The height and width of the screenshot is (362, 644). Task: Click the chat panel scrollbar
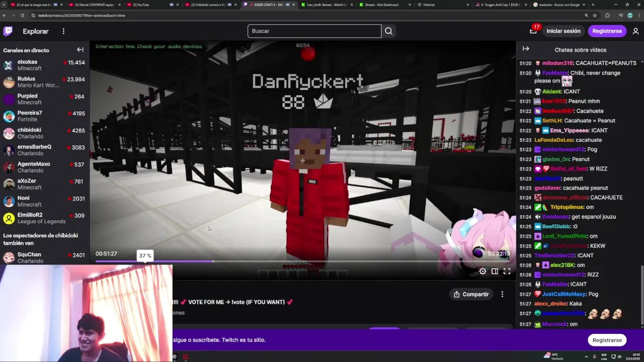point(641,294)
